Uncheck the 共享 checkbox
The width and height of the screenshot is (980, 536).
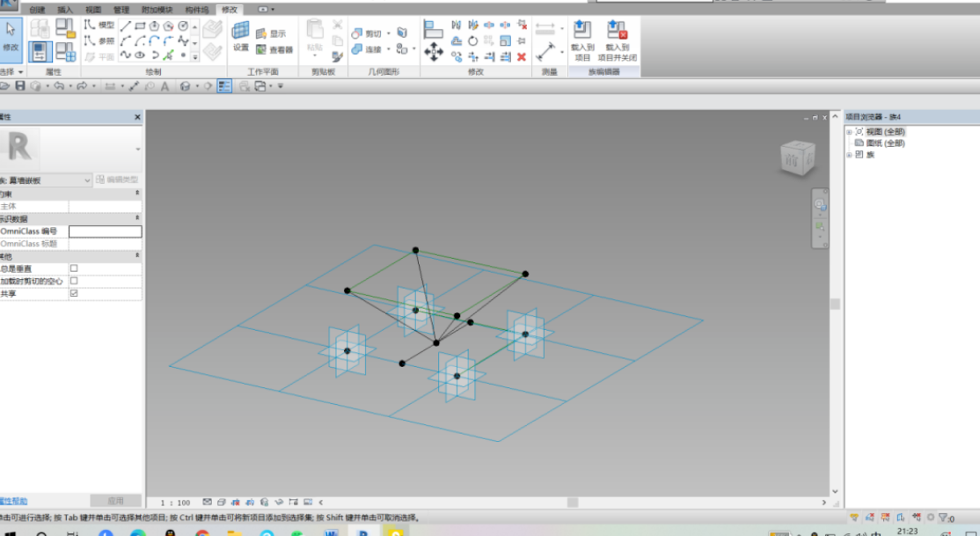coord(74,293)
